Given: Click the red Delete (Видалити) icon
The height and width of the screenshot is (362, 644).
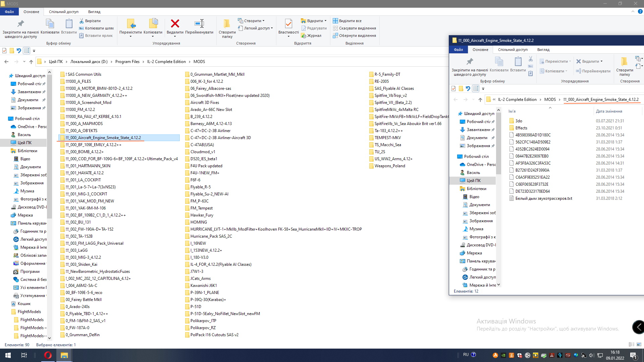Looking at the screenshot, I should pyautogui.click(x=175, y=24).
